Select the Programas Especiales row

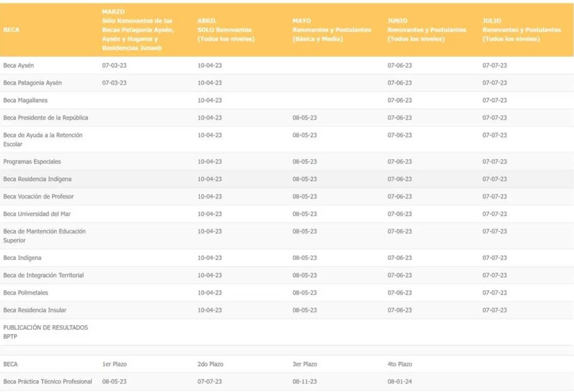tap(32, 161)
